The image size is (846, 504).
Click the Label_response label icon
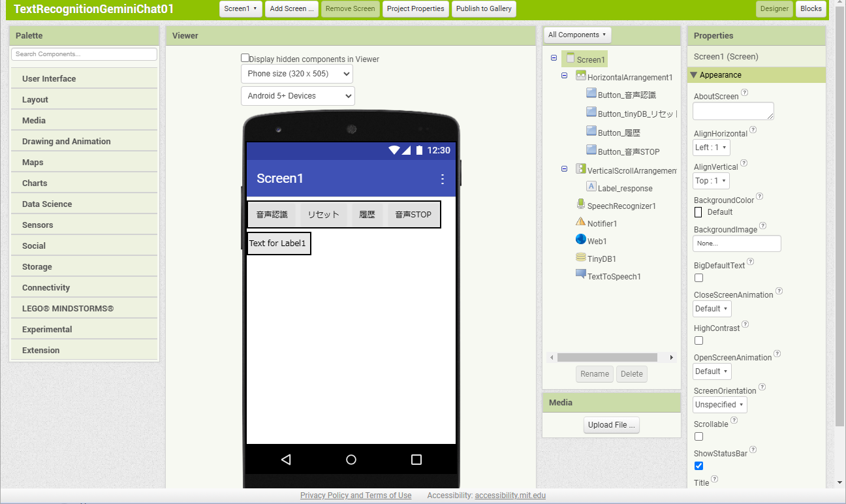591,187
